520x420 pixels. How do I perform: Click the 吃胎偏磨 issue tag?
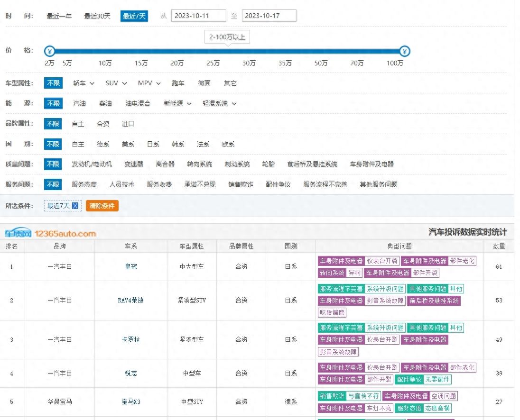pyautogui.click(x=332, y=312)
